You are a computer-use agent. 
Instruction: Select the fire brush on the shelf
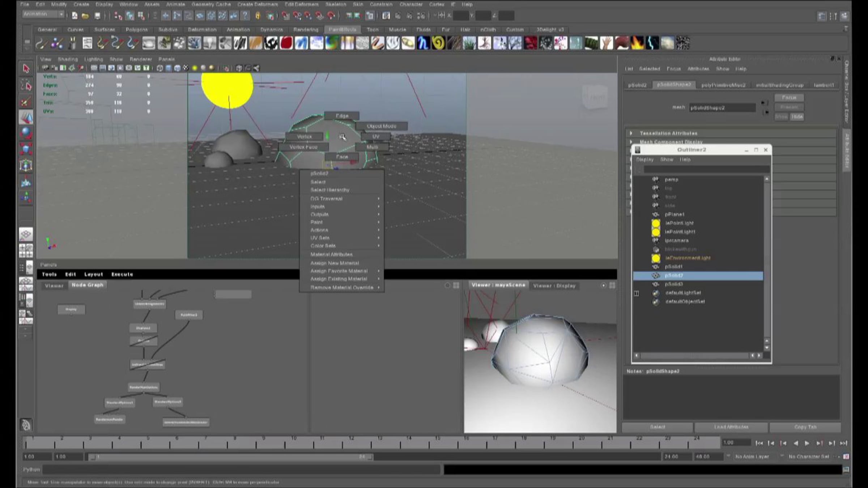coord(637,43)
